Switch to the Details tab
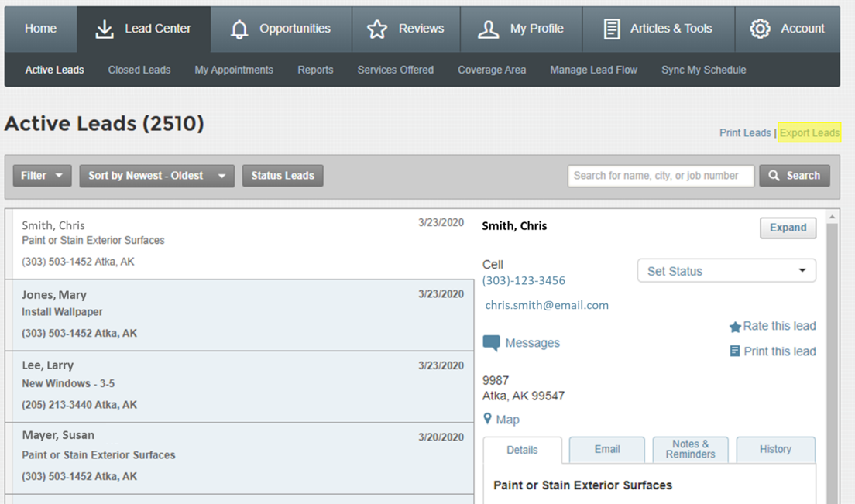 [522, 450]
